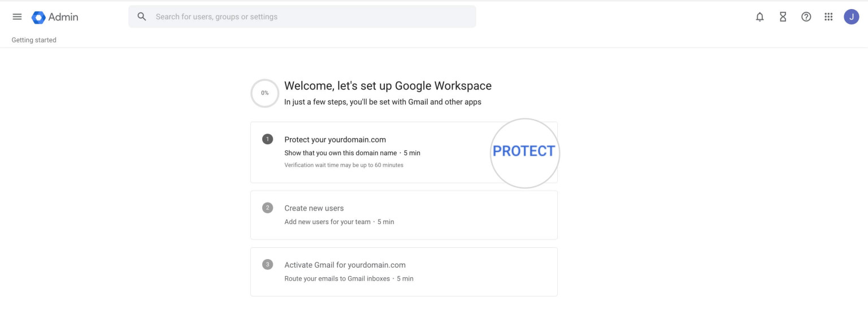Open Protect your yourdomain.com step

404,152
